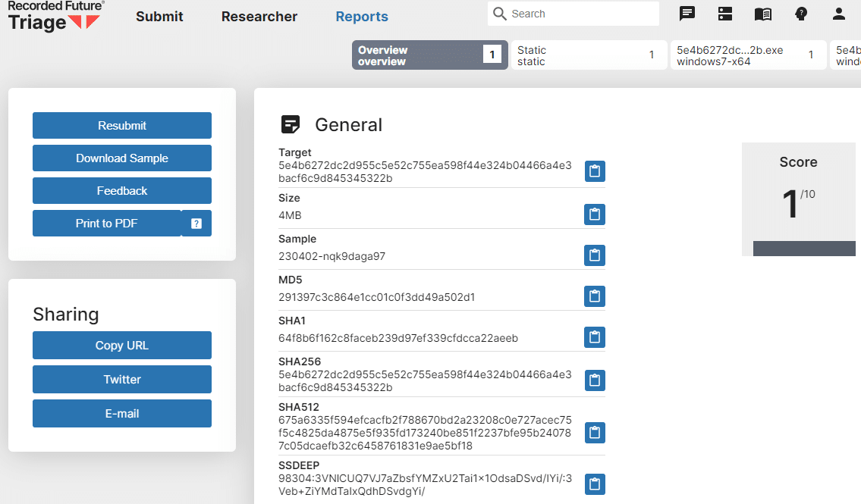The height and width of the screenshot is (504, 861).
Task: Click the Recorded Future Triage logo
Action: coord(55,17)
